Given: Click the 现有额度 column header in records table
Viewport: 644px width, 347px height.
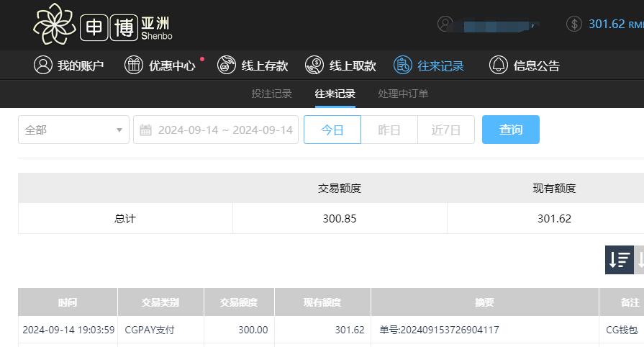Looking at the screenshot, I should pos(322,302).
